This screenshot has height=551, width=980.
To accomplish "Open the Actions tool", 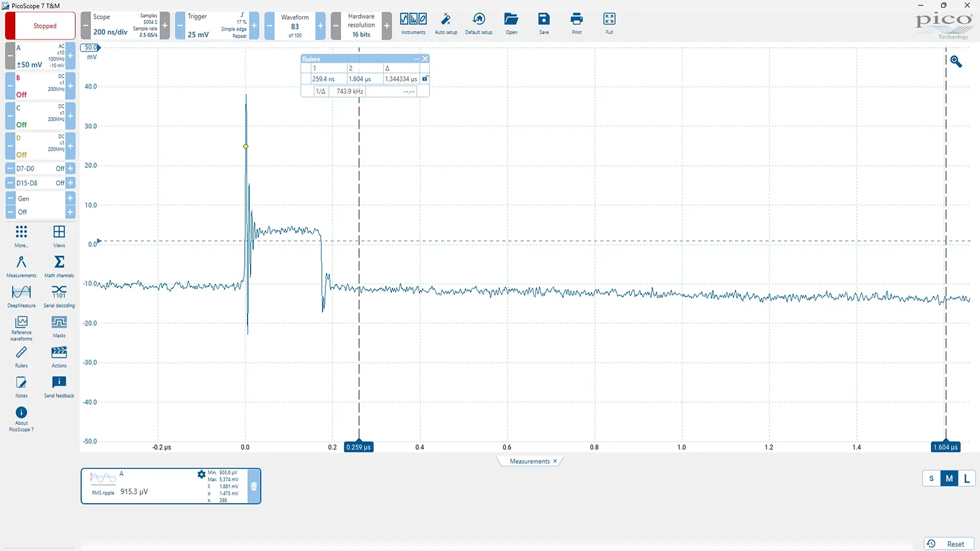I will [x=59, y=357].
